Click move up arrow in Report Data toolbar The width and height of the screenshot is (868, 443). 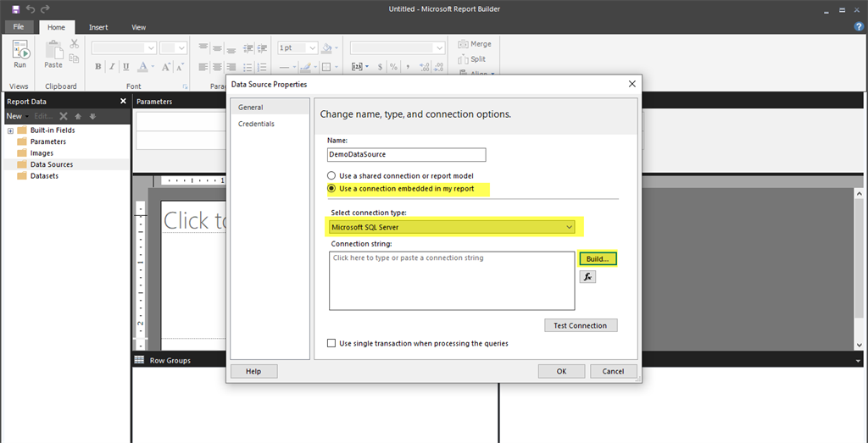click(78, 116)
